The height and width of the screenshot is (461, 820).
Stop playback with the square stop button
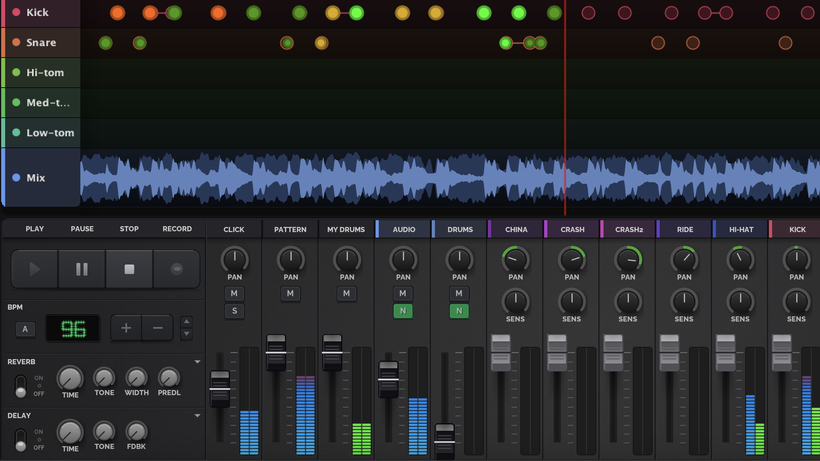129,269
